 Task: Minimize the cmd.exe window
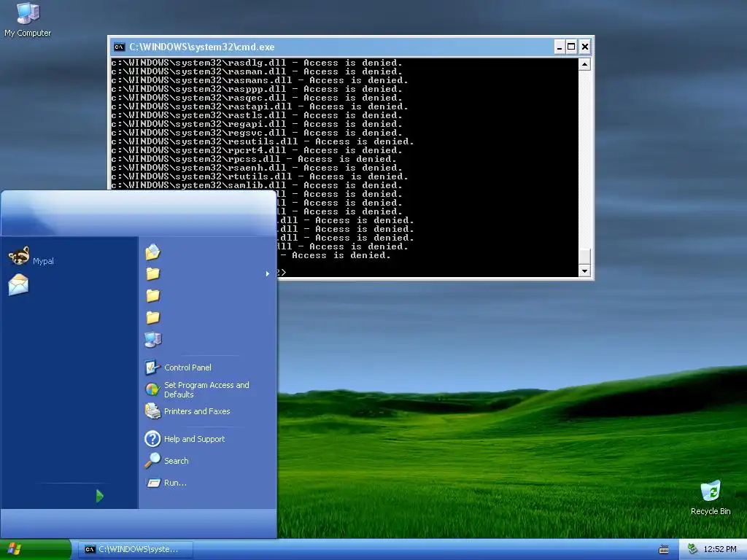[560, 47]
